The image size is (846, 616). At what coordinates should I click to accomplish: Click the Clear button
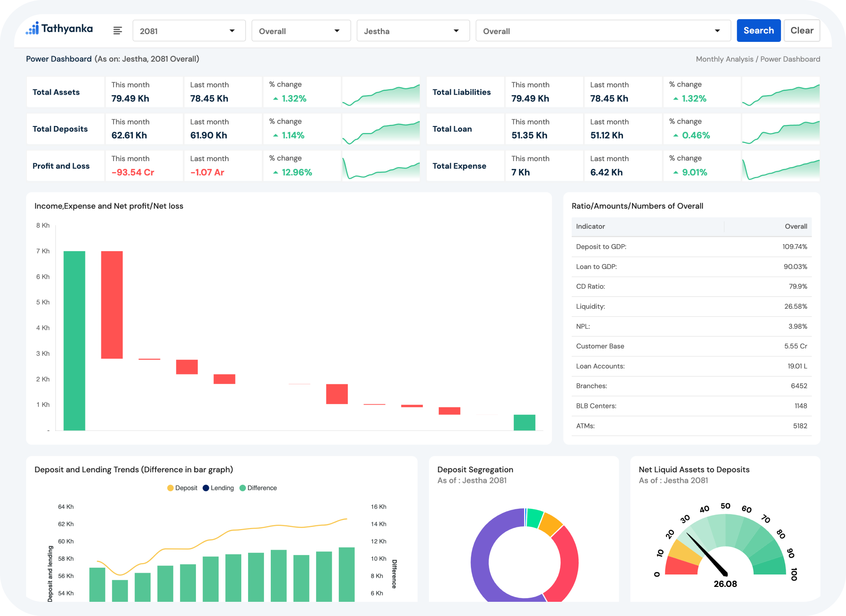[x=802, y=31]
